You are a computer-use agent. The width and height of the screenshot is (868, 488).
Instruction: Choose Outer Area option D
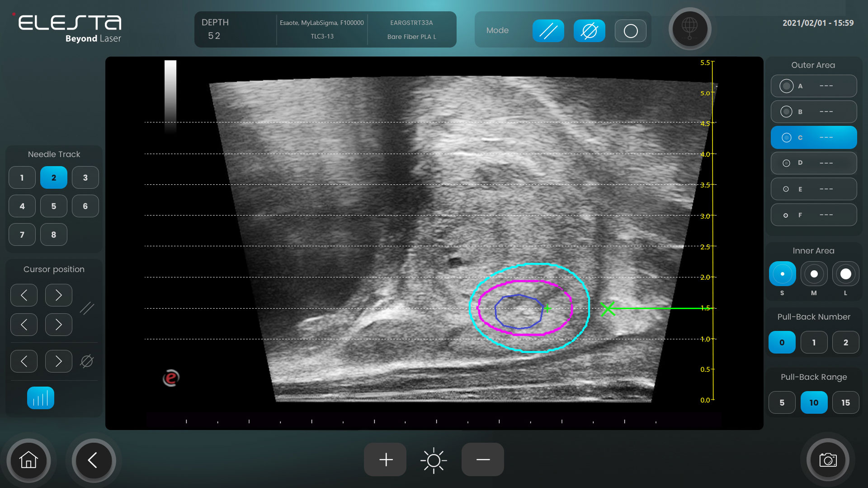pyautogui.click(x=813, y=163)
